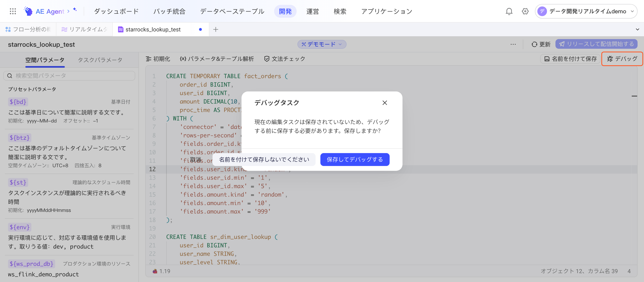Select the 開発 navigation item
644x282 pixels.
285,11
